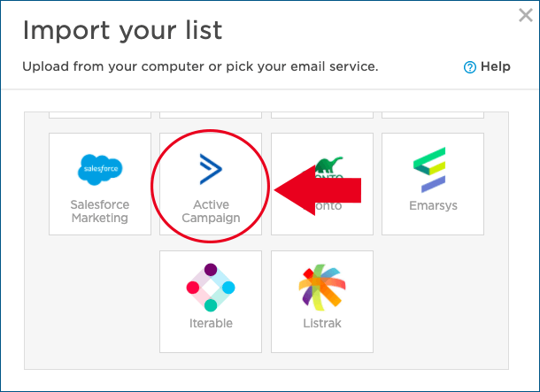
Task: Choose the cut-off tile above Bronto
Action: [x=322, y=114]
